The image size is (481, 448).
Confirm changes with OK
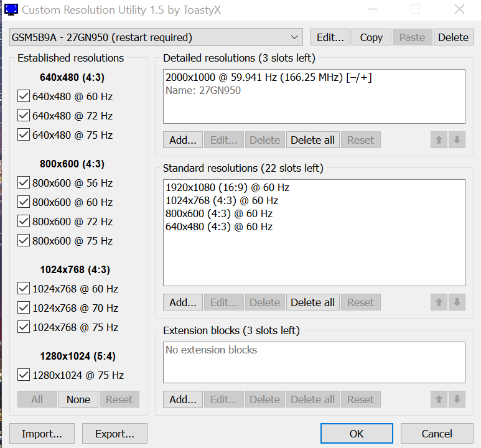(x=357, y=434)
